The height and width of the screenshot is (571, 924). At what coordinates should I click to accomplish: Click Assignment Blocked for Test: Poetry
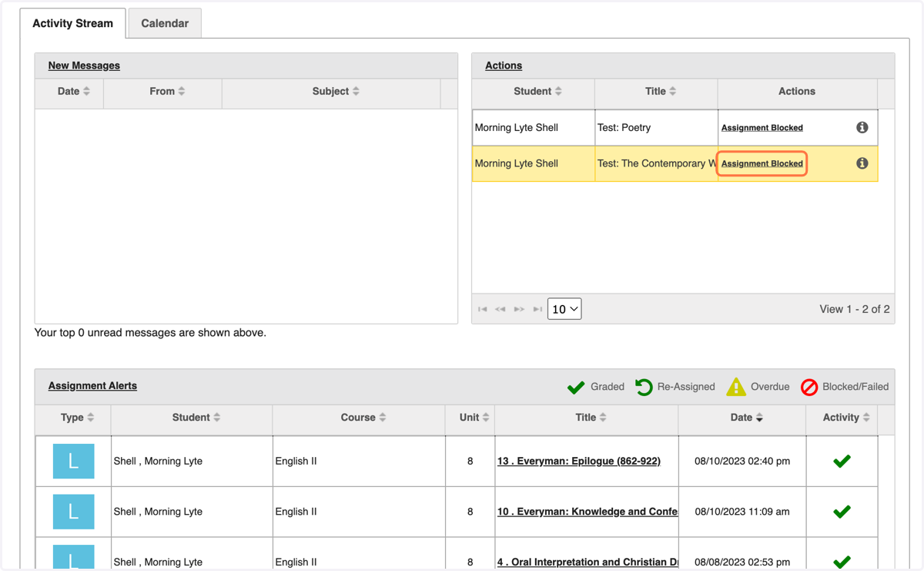(x=762, y=128)
